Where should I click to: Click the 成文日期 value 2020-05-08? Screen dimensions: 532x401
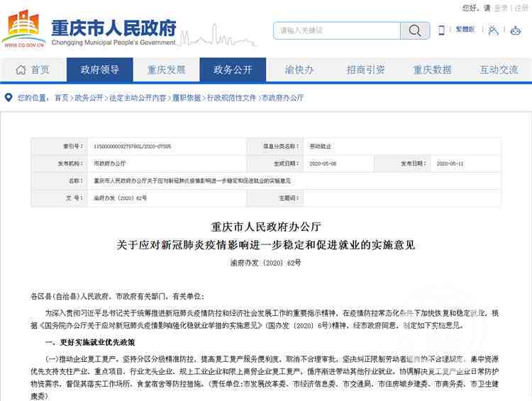323,164
